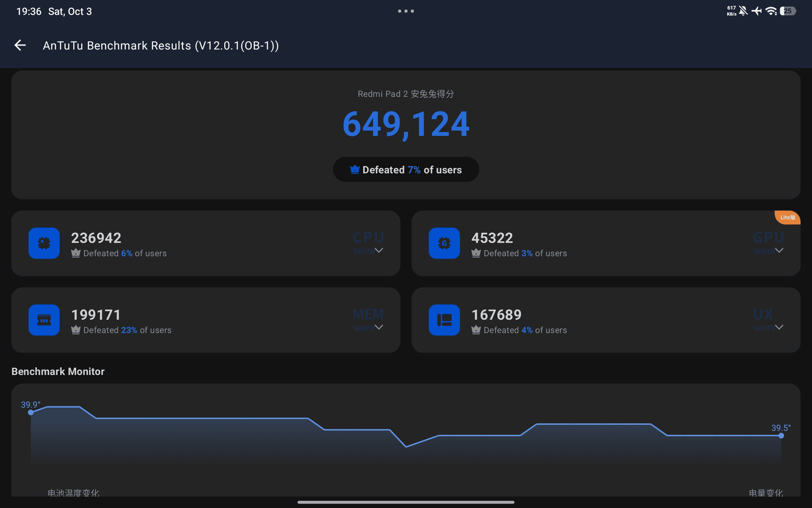
Task: Tap the Defeated 7% of users pill
Action: point(406,169)
